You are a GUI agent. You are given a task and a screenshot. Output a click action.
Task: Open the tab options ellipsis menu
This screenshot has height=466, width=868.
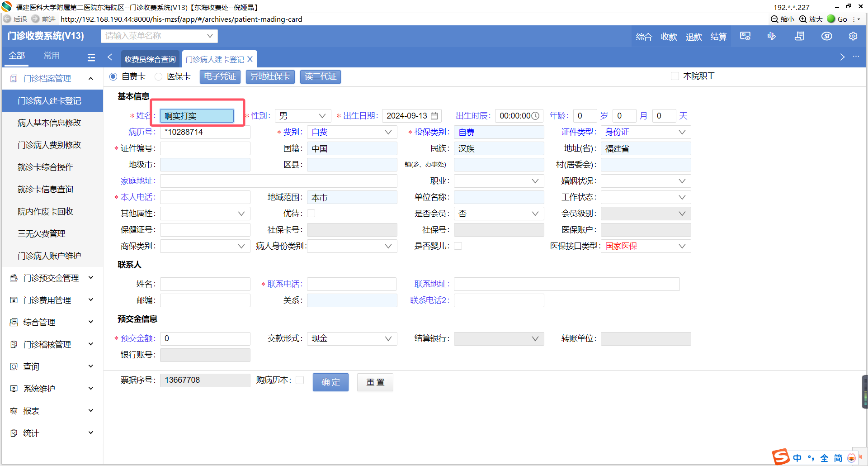coord(856,57)
